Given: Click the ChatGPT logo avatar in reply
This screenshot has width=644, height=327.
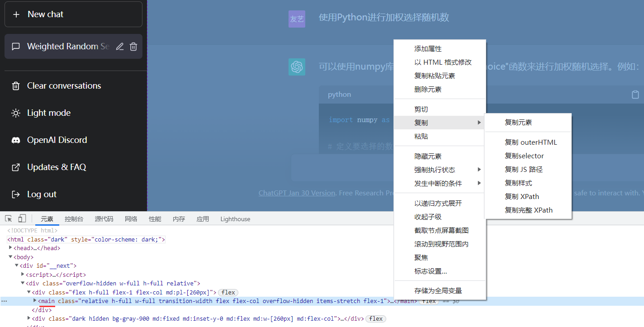Looking at the screenshot, I should (297, 67).
